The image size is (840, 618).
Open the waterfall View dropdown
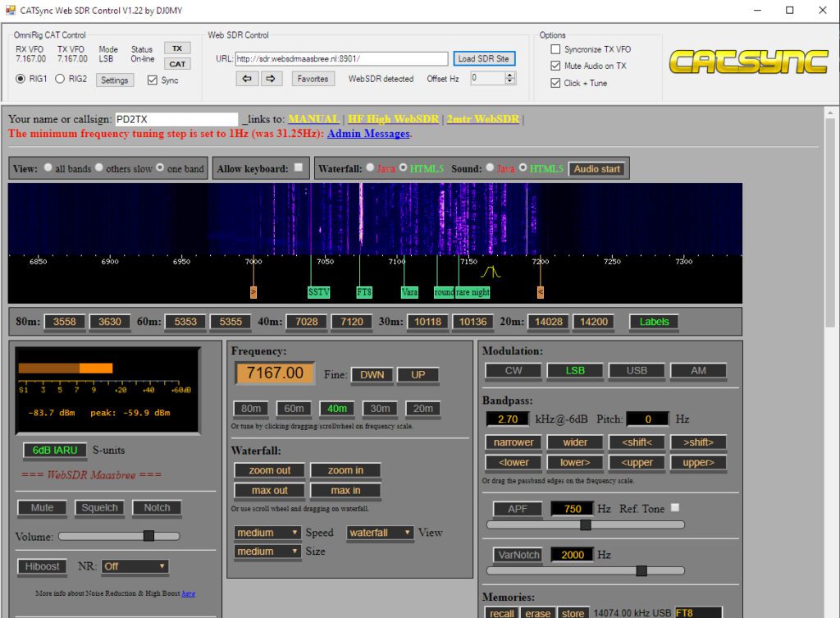[x=379, y=533]
